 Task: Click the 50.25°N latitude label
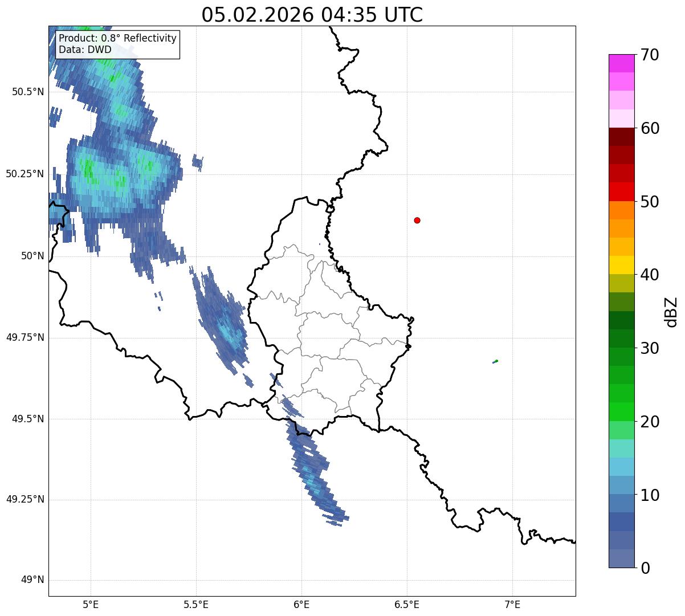(x=25, y=174)
